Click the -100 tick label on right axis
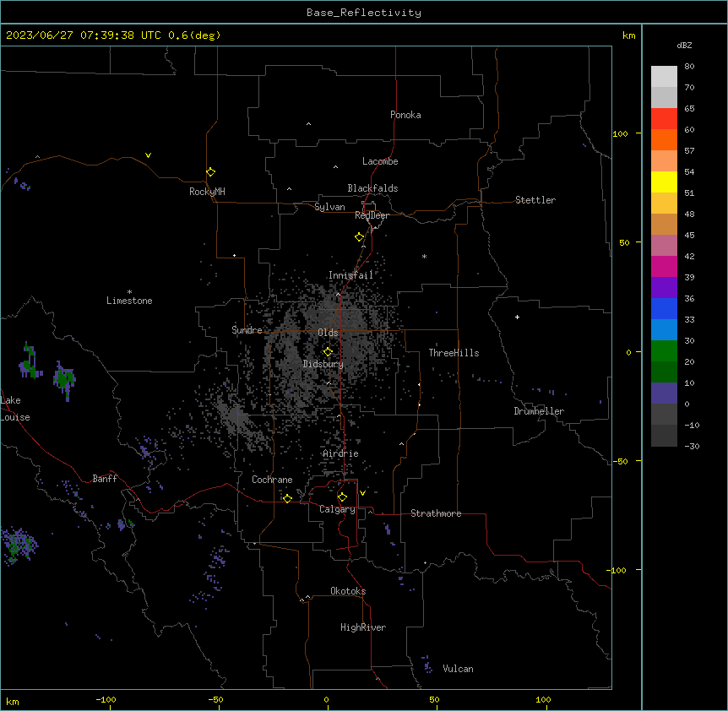 (617, 570)
